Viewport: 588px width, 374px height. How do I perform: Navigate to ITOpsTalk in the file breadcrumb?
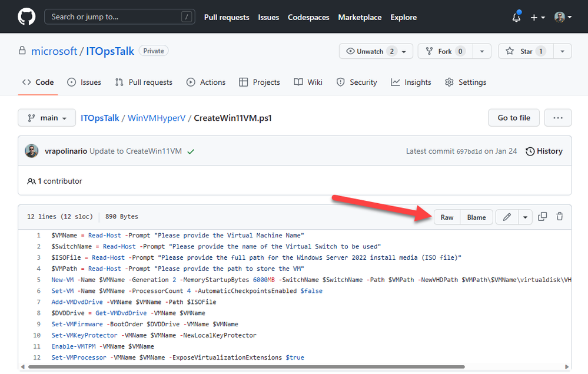(x=99, y=118)
